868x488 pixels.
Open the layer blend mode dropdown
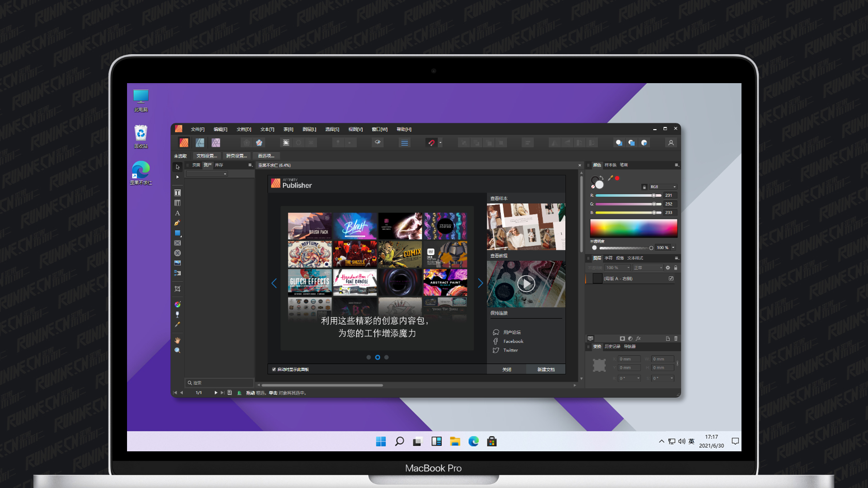[648, 267]
